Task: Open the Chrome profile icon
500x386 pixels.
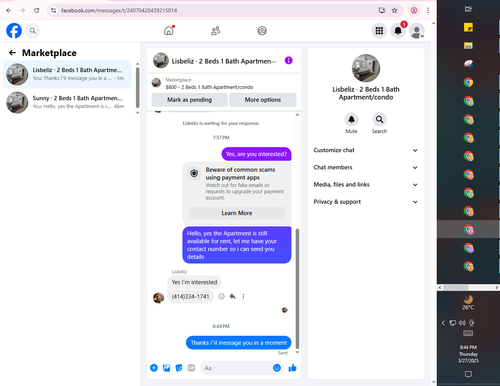Action: (x=414, y=10)
